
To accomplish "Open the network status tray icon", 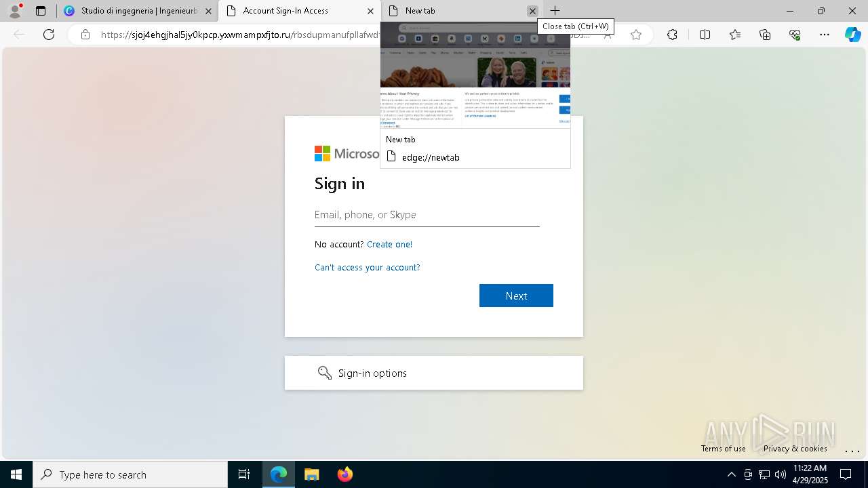I will click(764, 474).
